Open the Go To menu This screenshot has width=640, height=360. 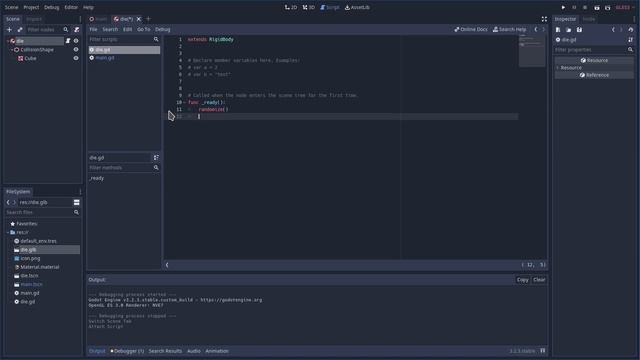(x=144, y=29)
